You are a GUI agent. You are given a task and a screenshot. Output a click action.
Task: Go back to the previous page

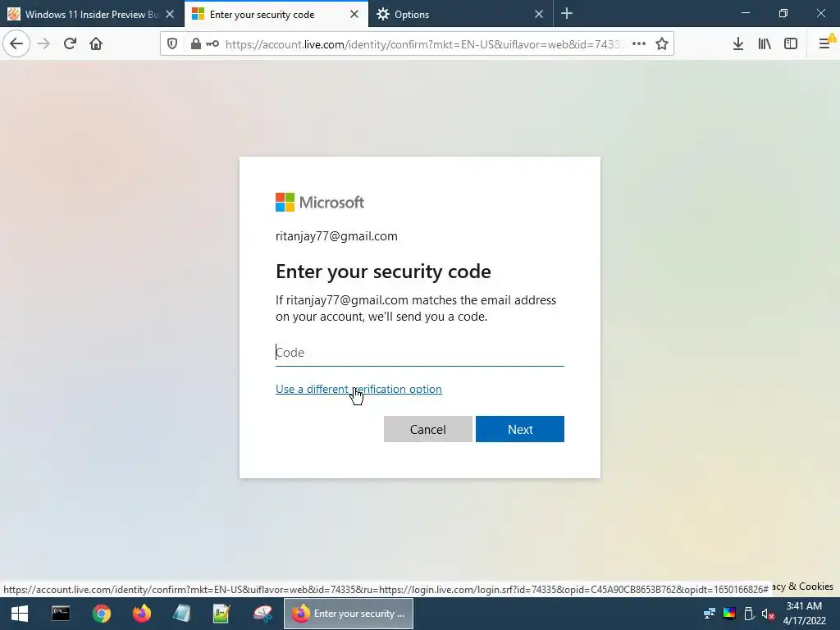16,43
